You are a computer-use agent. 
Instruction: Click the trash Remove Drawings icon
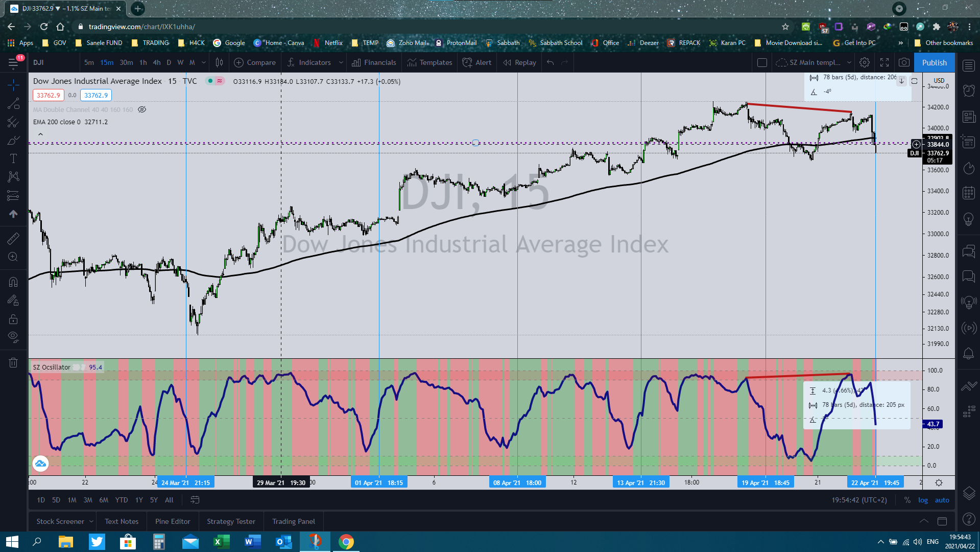click(x=13, y=363)
